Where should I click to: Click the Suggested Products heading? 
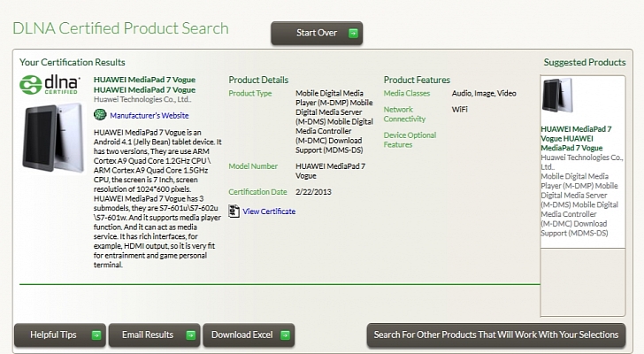pos(585,63)
